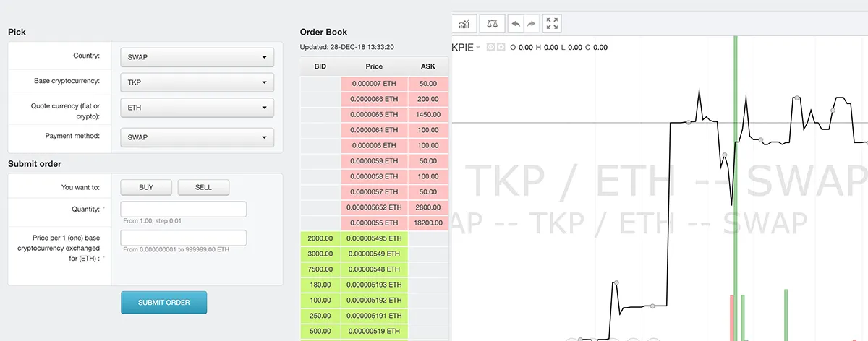
Task: Click the SUBMIT ORDER button
Action: (x=163, y=303)
